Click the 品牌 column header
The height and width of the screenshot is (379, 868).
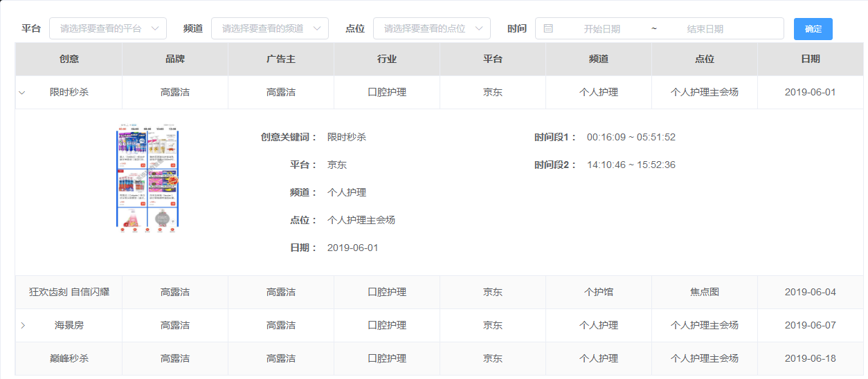click(175, 59)
